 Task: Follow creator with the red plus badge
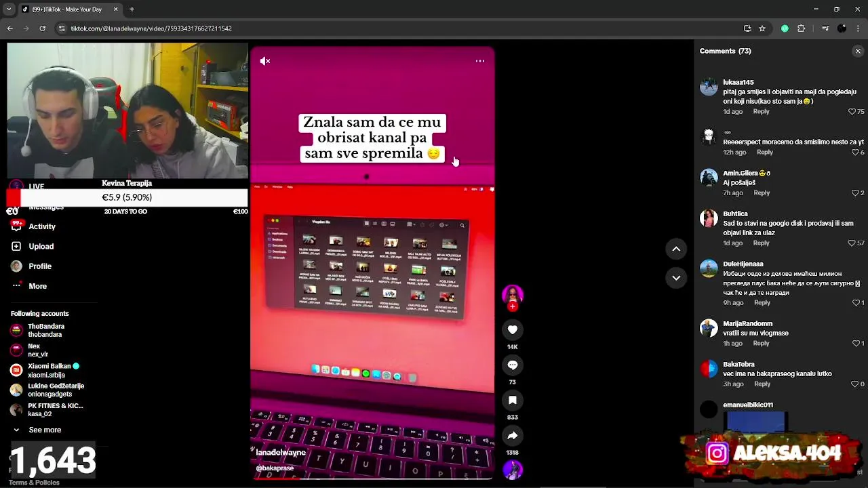pyautogui.click(x=513, y=306)
